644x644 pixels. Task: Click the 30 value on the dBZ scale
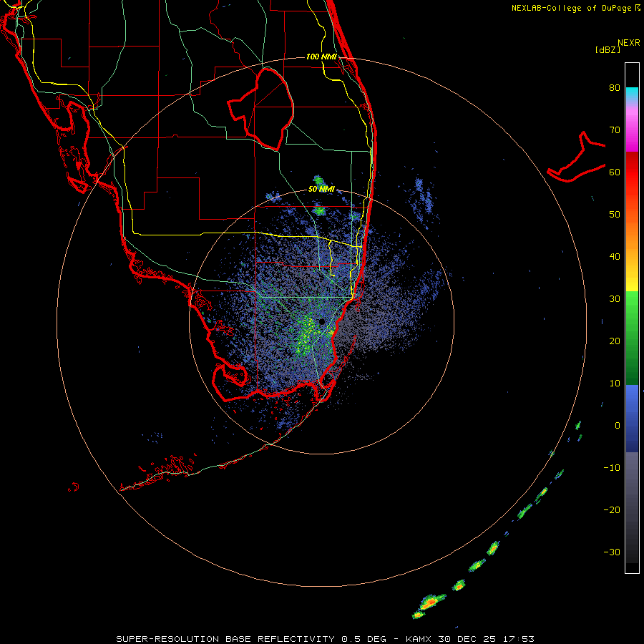[615, 299]
